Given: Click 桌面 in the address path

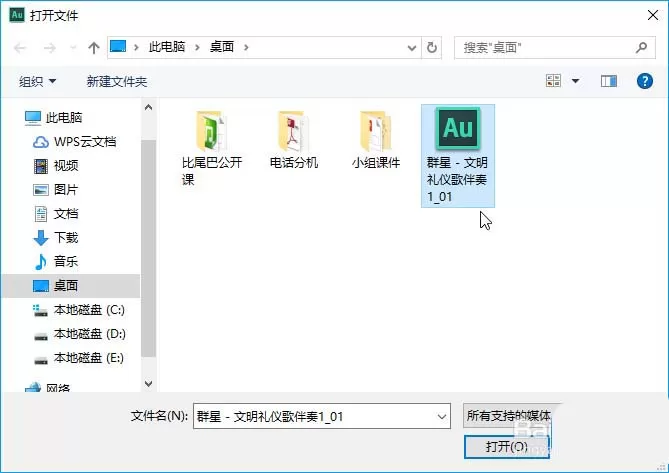Looking at the screenshot, I should [x=222, y=46].
